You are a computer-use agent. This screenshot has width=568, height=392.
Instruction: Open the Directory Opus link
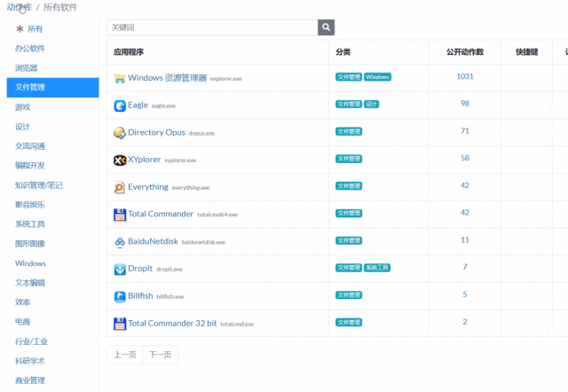156,132
